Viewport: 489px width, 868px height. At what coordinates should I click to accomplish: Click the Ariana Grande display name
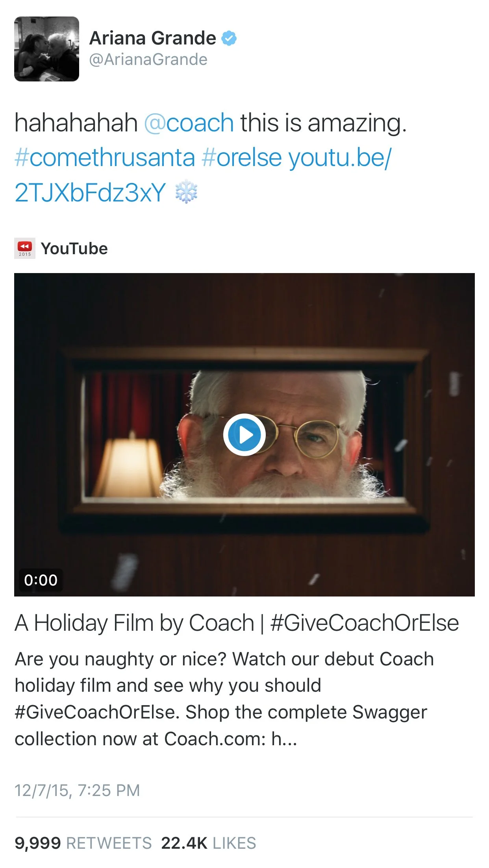tap(153, 38)
